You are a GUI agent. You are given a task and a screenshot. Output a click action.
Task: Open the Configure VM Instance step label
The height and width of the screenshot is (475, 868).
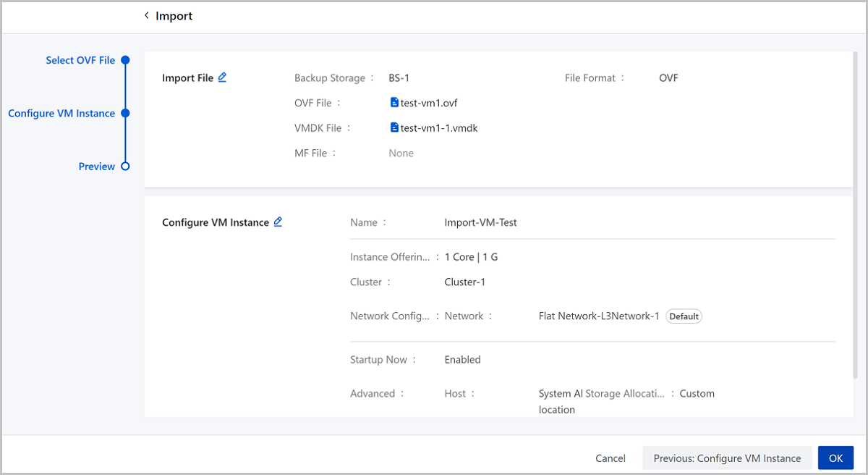(61, 113)
